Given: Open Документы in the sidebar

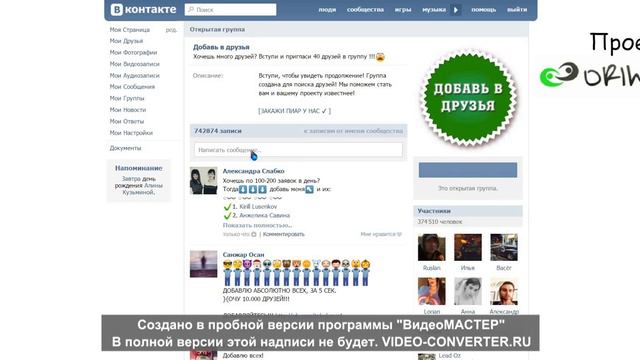Looking at the screenshot, I should (125, 148).
